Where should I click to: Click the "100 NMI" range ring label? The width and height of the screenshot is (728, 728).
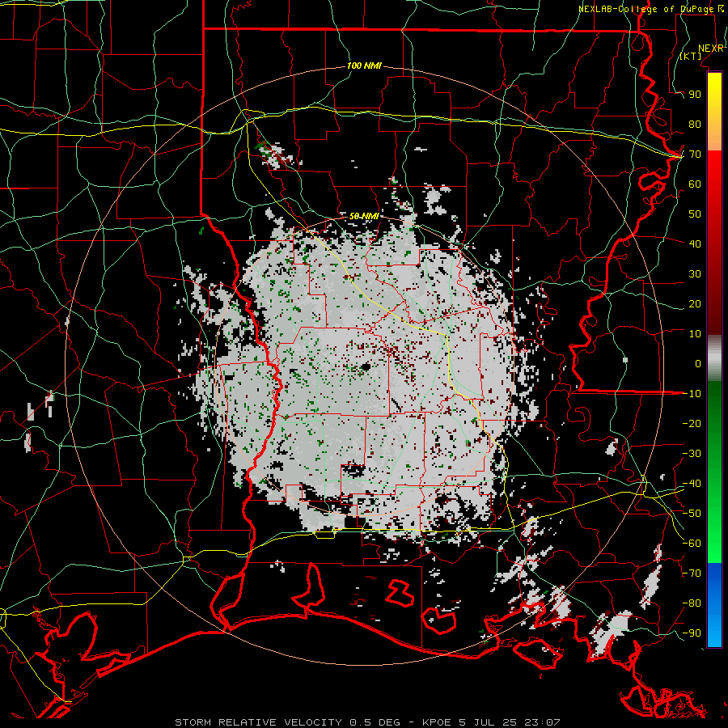(364, 66)
